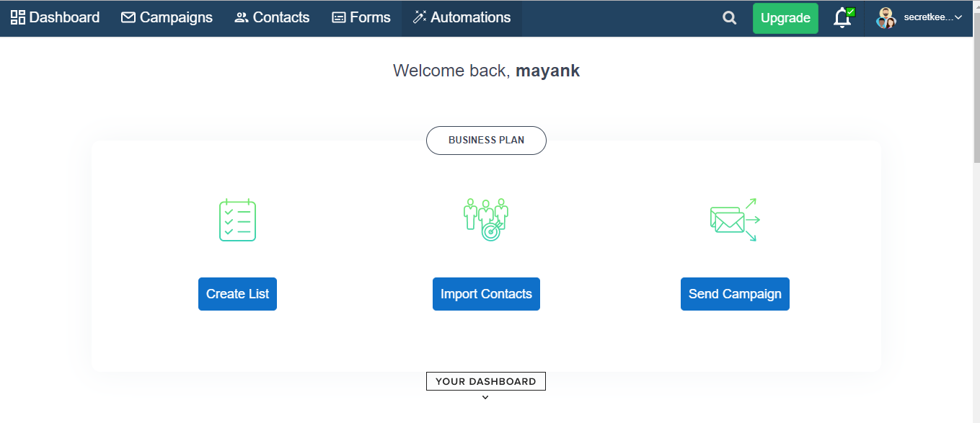Open the Your Dashboard section label

(486, 381)
